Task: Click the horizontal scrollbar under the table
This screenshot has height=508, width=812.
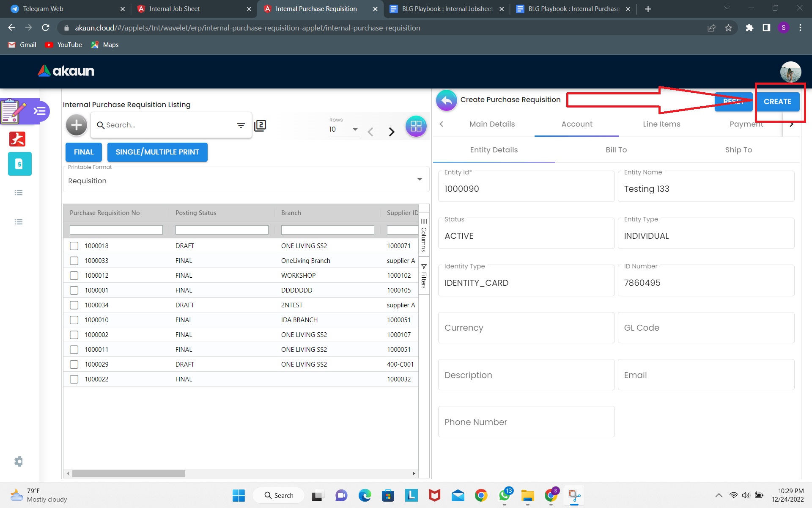Action: 129,473
